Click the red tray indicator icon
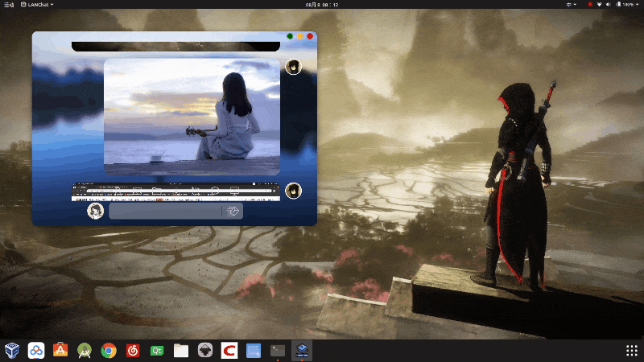This screenshot has width=644, height=362. pos(590,5)
